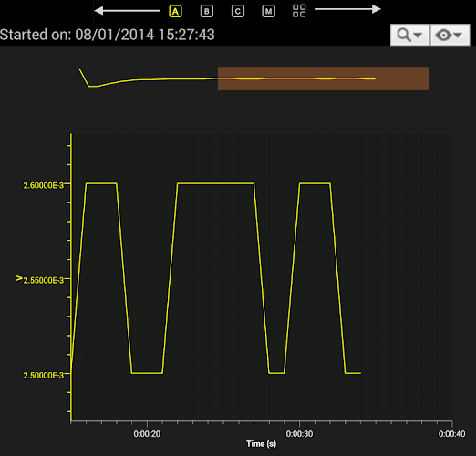Click the right arrow to go forward

click(347, 9)
